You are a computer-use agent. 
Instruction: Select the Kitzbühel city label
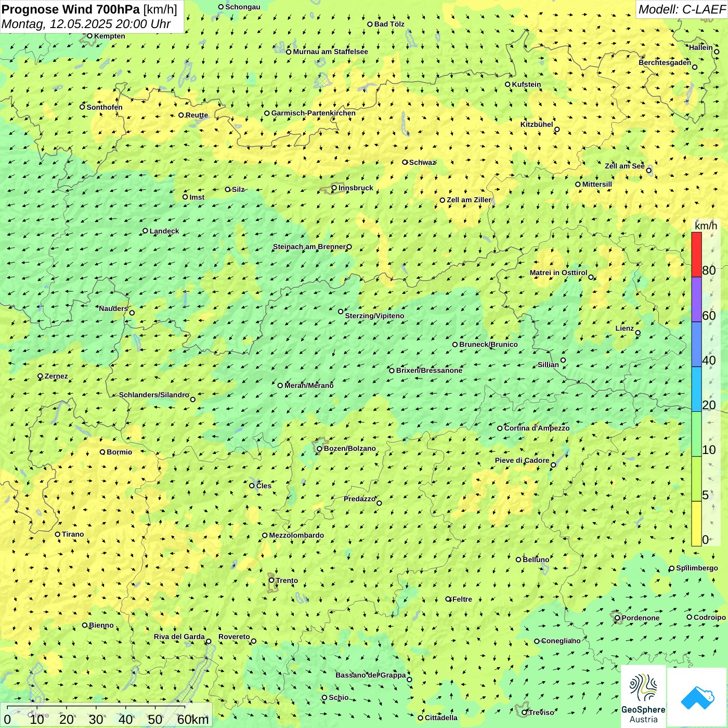[537, 125]
